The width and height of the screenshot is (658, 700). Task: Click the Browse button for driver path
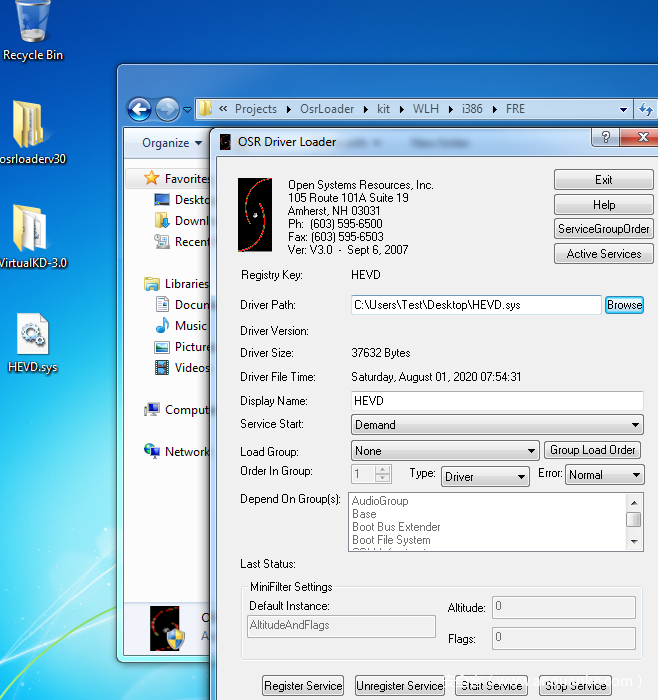624,305
